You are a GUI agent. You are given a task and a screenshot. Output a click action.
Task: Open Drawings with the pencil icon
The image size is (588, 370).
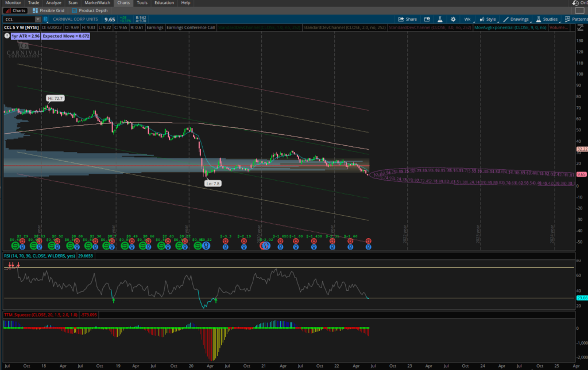[517, 19]
